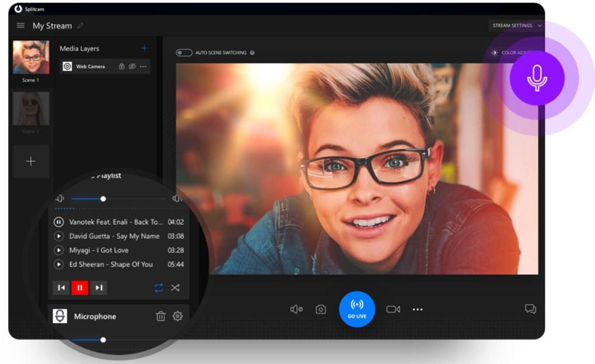
Task: Expand the Stream Settings dropdown
Action: coord(516,26)
